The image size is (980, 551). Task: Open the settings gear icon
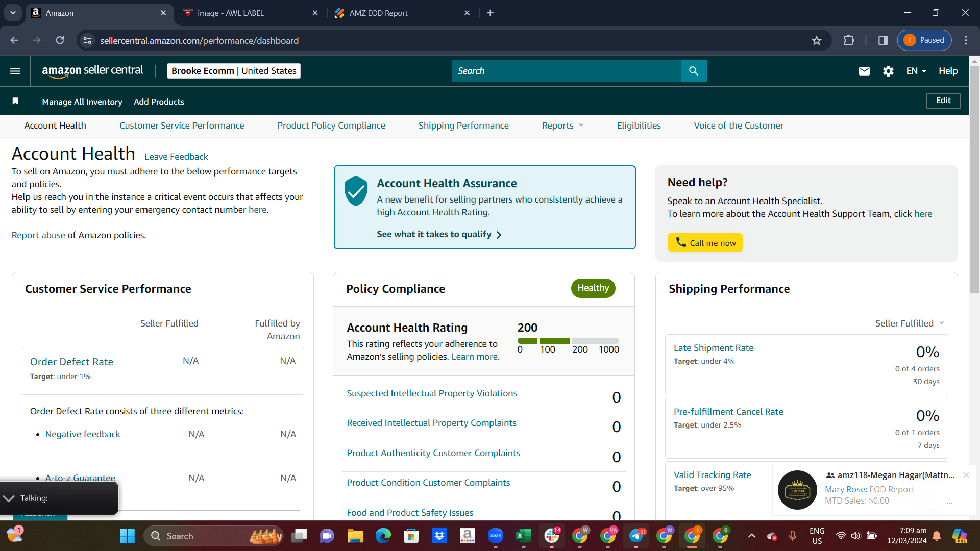[x=888, y=71]
